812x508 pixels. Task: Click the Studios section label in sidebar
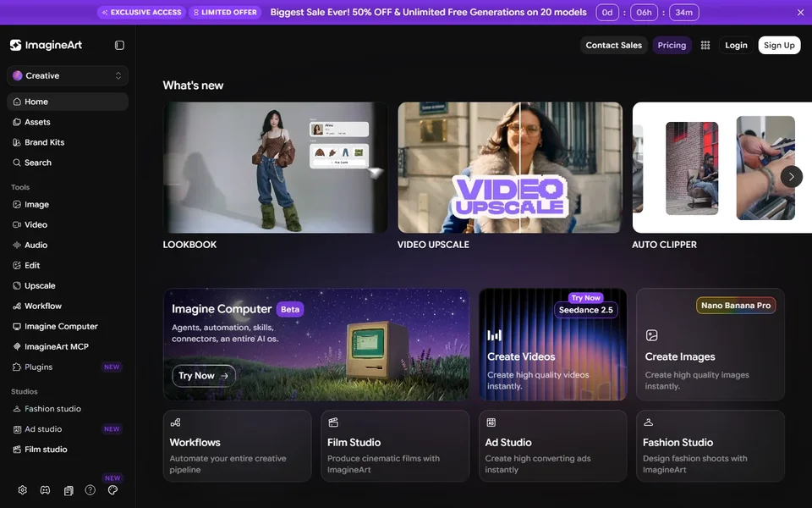point(25,391)
